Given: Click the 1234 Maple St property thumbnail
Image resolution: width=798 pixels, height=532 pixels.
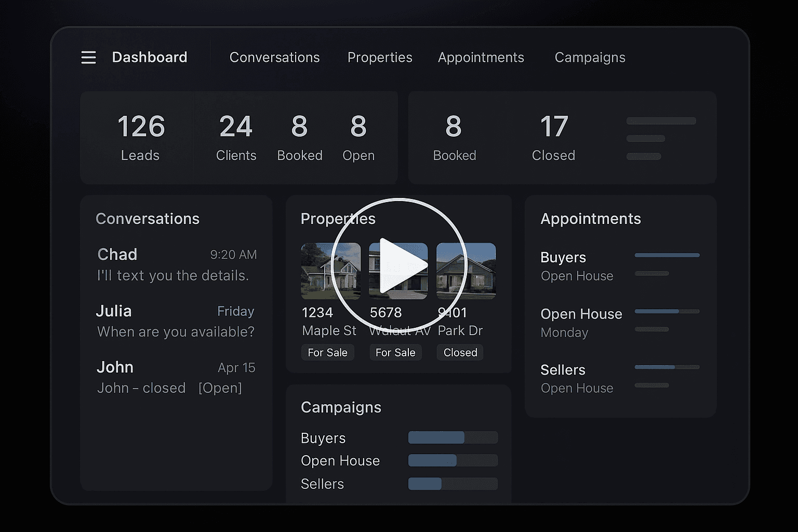Looking at the screenshot, I should point(330,271).
